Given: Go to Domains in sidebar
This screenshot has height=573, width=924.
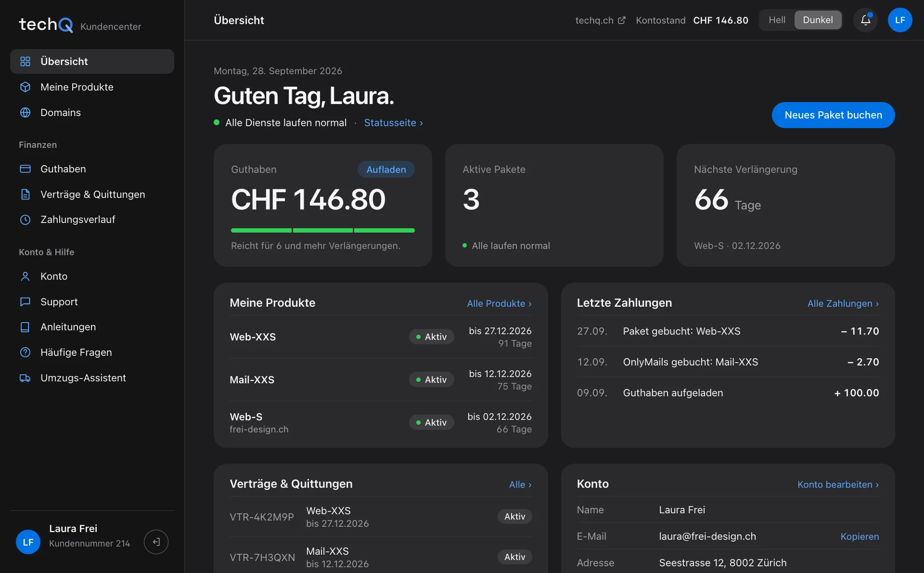Looking at the screenshot, I should 92,113.
